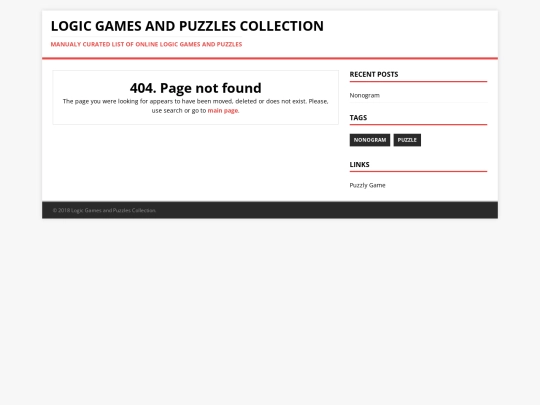Click the word 'search' in error message
This screenshot has width=540, height=405.
tap(173, 111)
